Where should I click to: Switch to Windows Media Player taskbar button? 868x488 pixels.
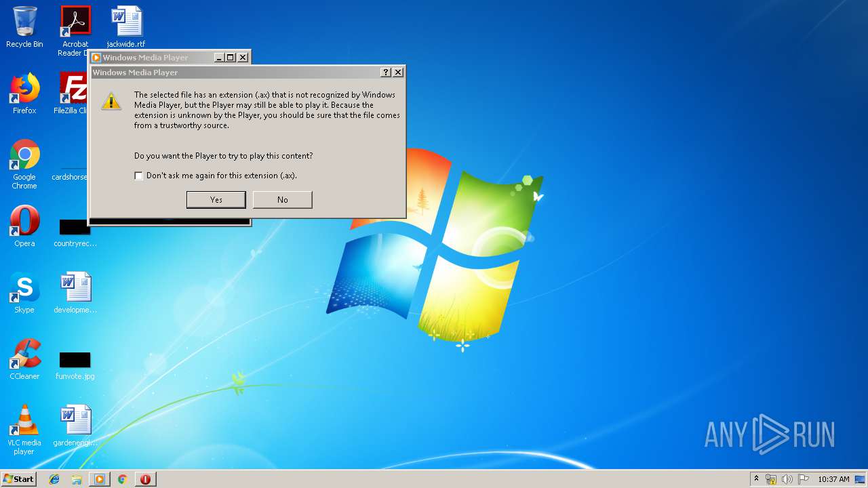(x=99, y=479)
